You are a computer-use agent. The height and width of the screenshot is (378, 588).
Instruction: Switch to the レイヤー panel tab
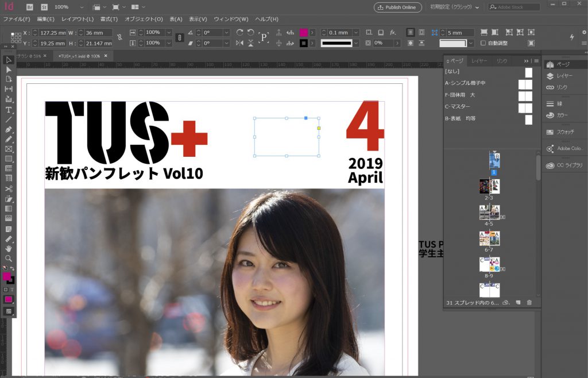[x=479, y=61]
